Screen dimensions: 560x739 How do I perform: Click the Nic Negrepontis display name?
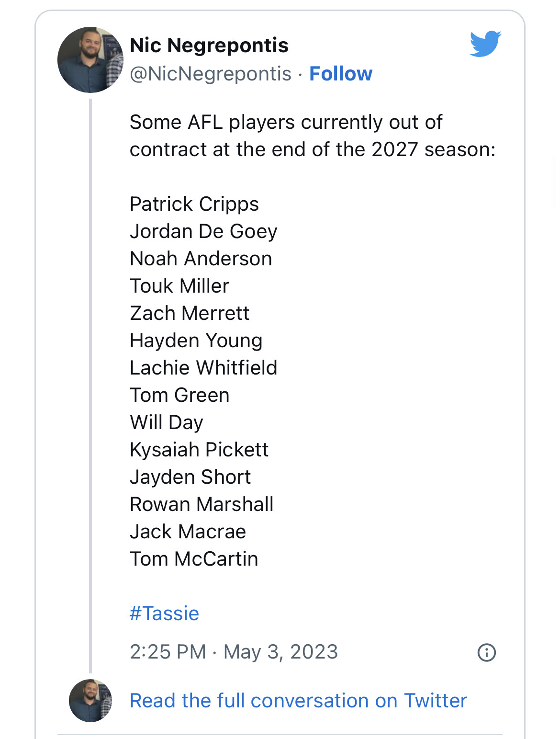209,45
